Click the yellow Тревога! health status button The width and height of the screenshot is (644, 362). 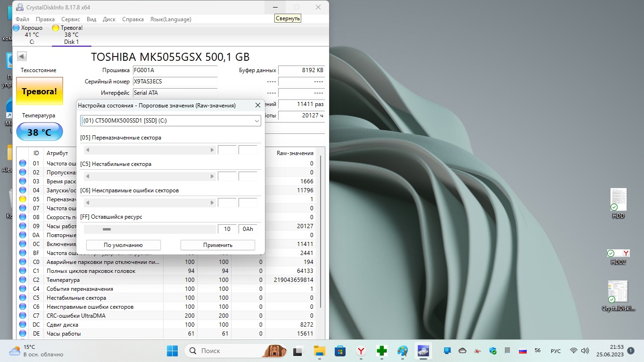(x=40, y=91)
